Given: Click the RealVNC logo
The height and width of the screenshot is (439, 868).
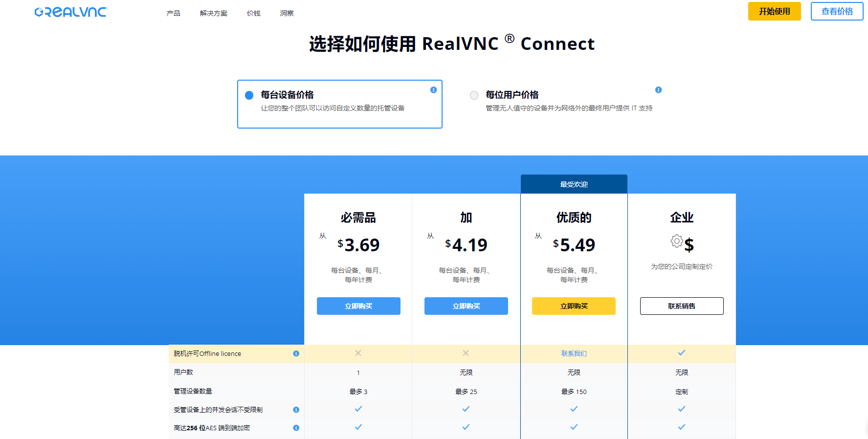Looking at the screenshot, I should click(71, 12).
